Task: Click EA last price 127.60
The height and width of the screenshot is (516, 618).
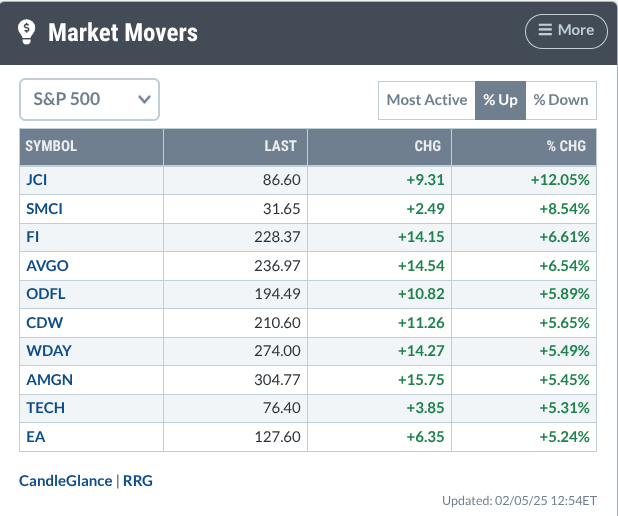Action: coord(277,437)
